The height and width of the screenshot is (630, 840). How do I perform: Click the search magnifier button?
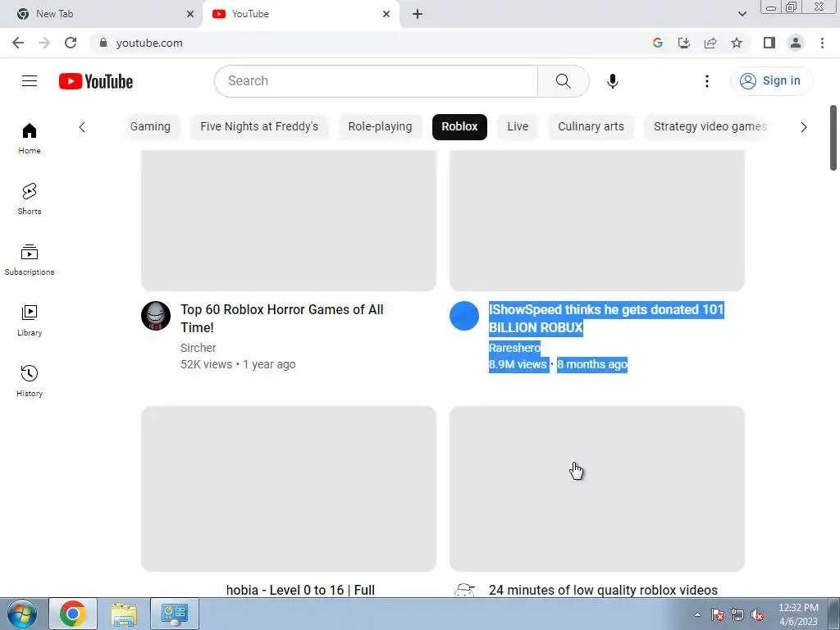coord(563,81)
